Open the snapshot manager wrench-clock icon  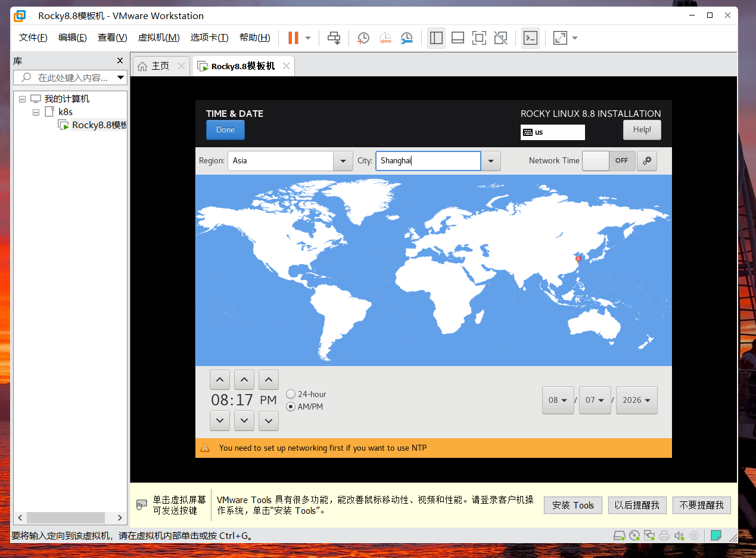[x=406, y=38]
